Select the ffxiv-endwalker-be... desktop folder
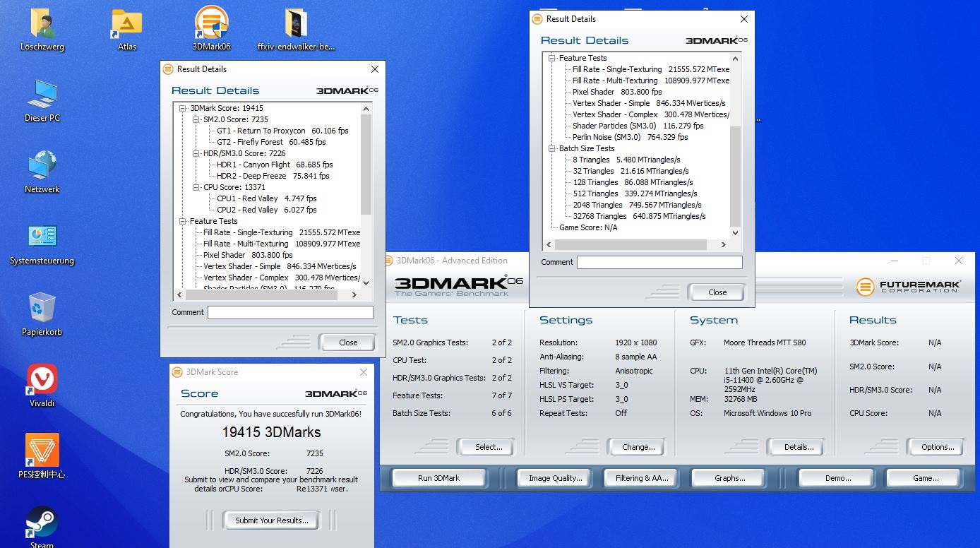980x548 pixels. (x=296, y=30)
